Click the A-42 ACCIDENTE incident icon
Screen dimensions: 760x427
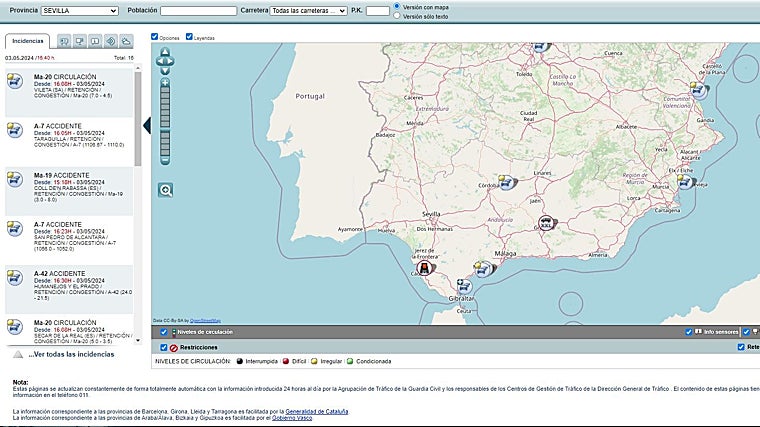tap(15, 278)
